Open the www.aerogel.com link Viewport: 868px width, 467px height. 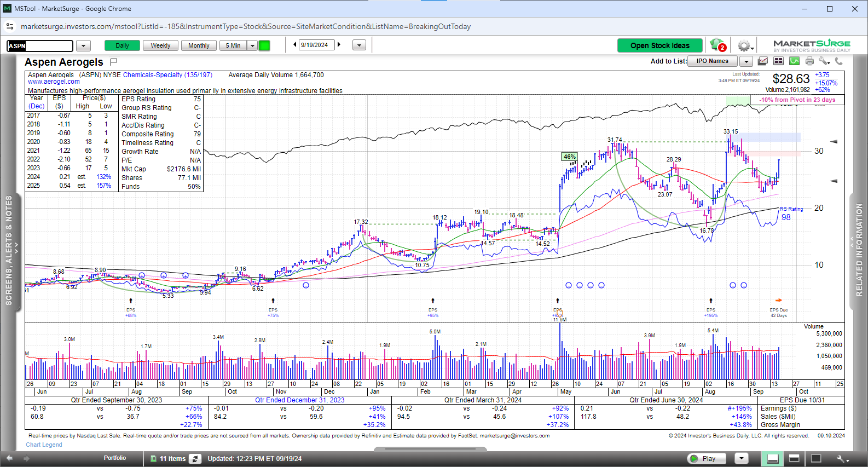(x=54, y=82)
